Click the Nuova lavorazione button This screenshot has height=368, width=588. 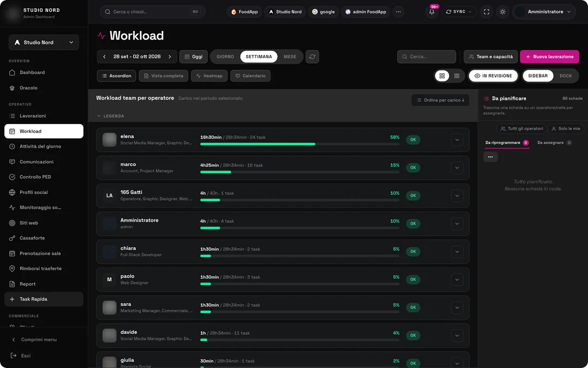[x=550, y=57]
